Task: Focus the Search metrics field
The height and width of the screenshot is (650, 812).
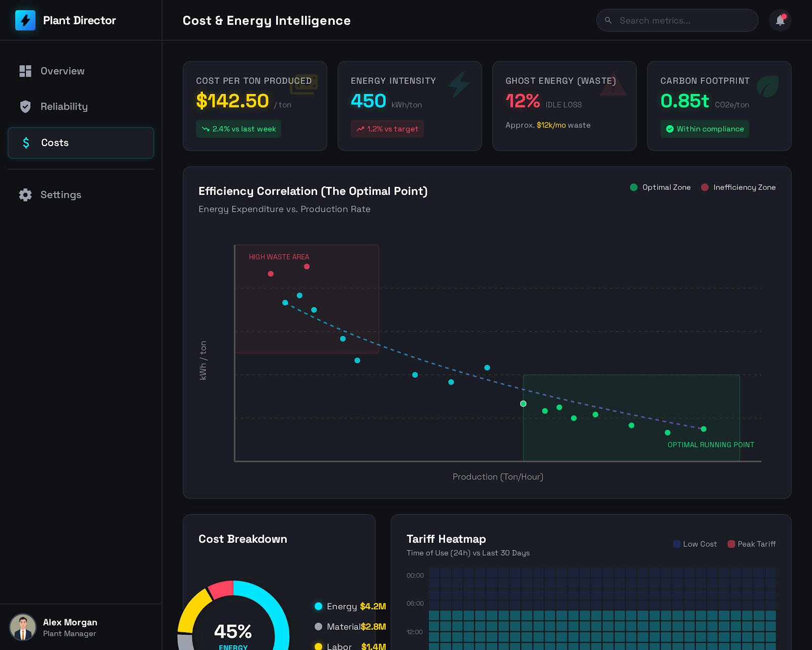Action: tap(677, 20)
